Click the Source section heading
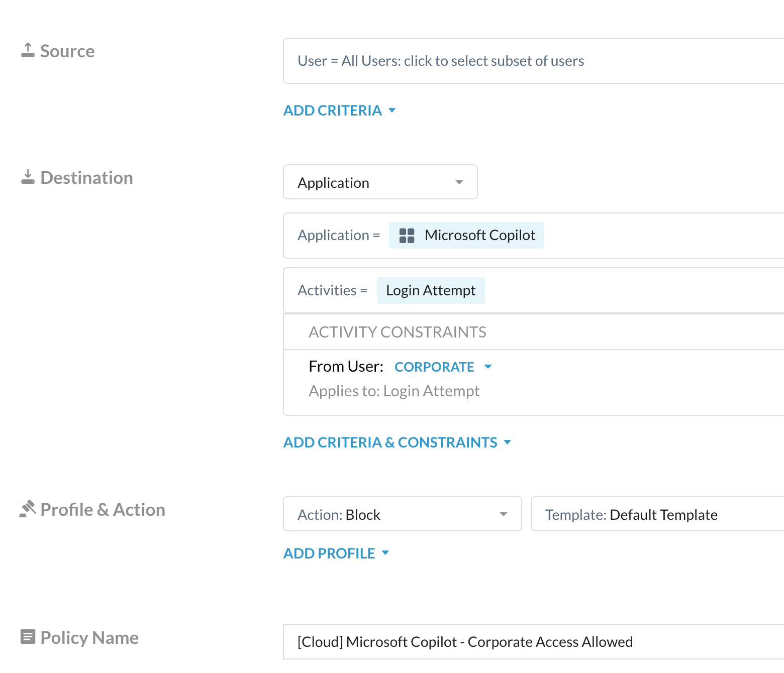784x673 pixels. point(67,51)
